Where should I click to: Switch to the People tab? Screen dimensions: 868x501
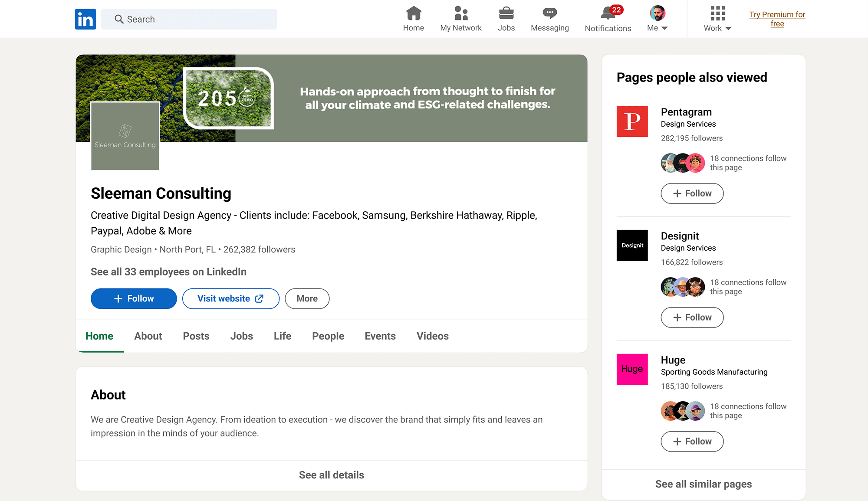(x=328, y=336)
